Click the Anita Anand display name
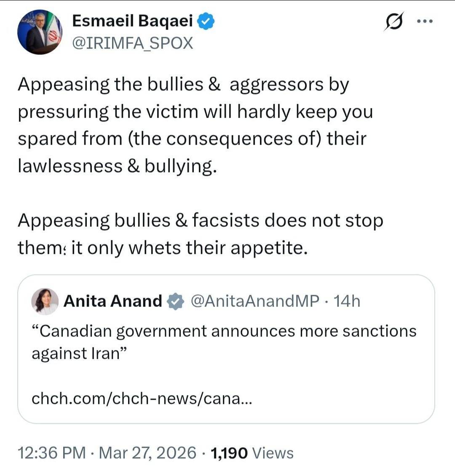 coord(112,301)
